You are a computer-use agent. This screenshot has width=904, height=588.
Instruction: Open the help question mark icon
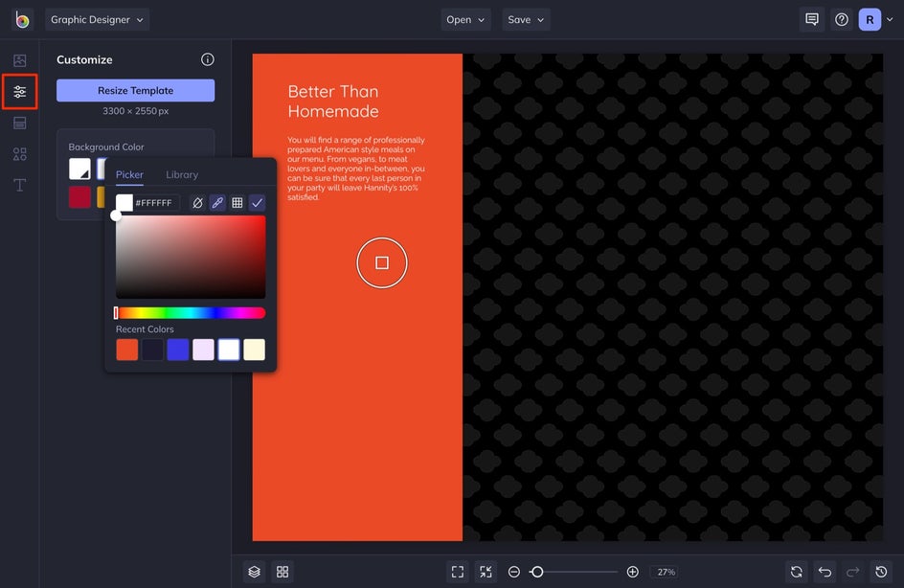click(842, 19)
